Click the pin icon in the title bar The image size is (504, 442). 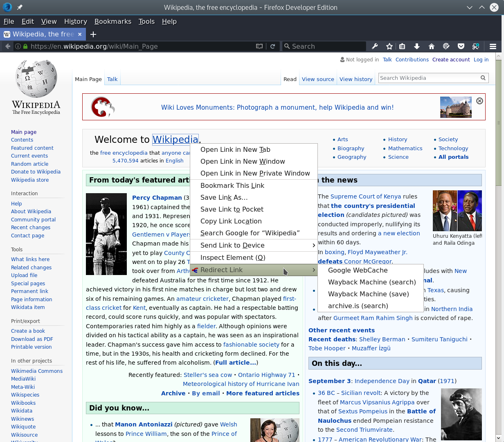[20, 7]
